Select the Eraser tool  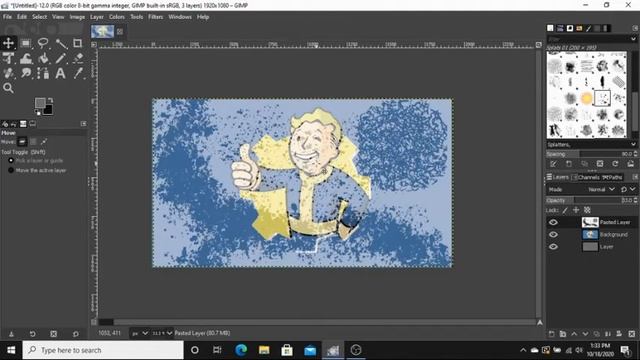pos(78,58)
